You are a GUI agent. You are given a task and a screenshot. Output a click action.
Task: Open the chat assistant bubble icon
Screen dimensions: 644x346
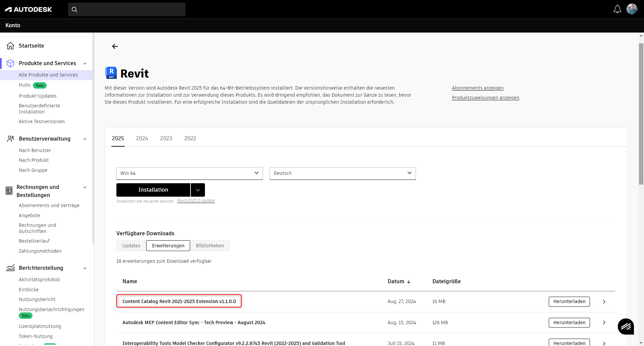[626, 326]
